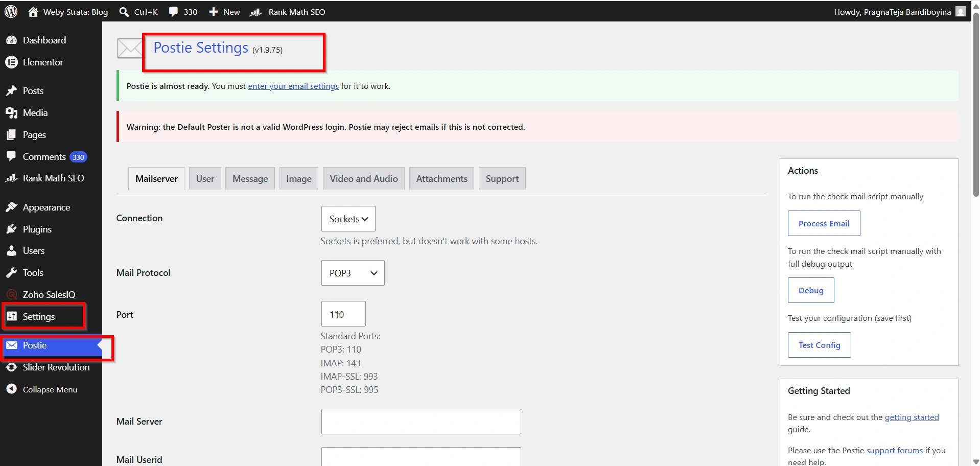Screen dimensions: 980x466
Task: Click the Rank Math SEO toolbar chart icon
Action: click(x=255, y=12)
